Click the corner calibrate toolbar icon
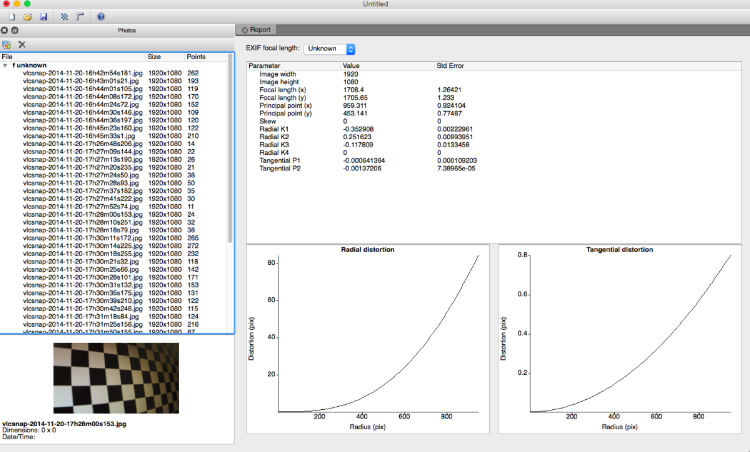Image resolution: width=750 pixels, height=452 pixels. 80,17
